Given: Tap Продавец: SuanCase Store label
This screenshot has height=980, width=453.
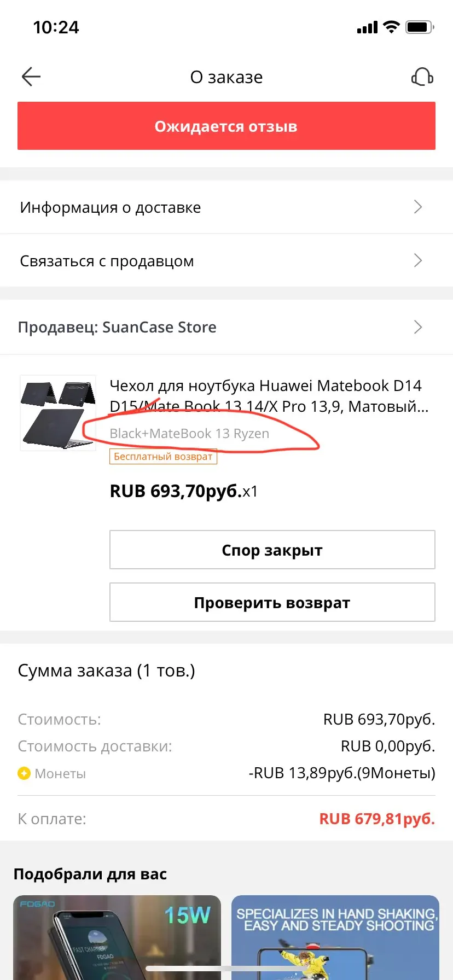Looking at the screenshot, I should click(x=117, y=327).
